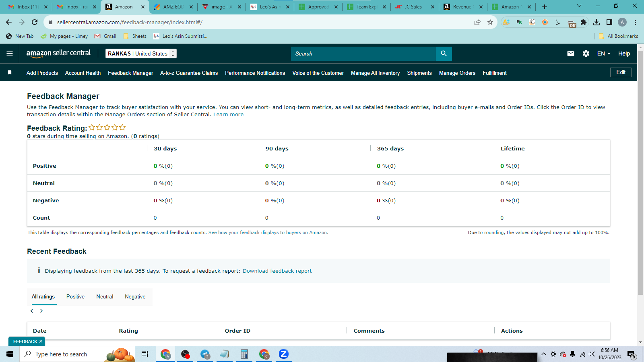Open A-to-z Guarantee Claims
Viewport: 644px width, 362px height.
(189, 73)
